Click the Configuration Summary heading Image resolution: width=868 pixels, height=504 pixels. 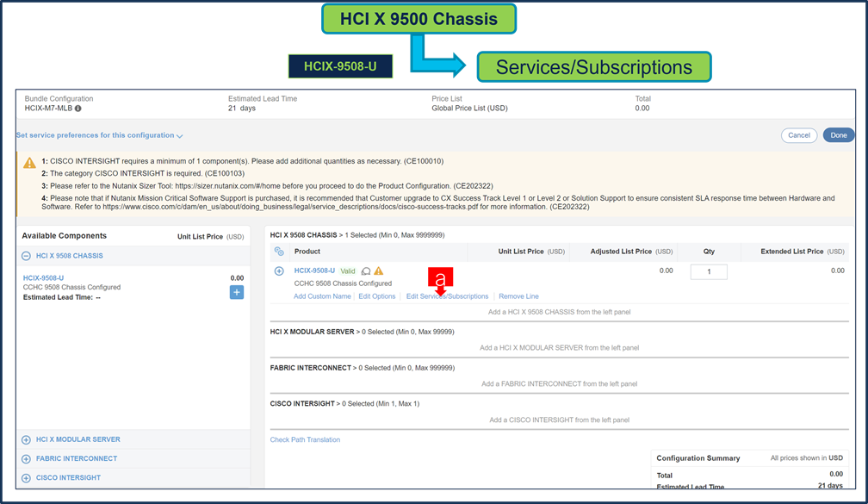click(x=698, y=458)
